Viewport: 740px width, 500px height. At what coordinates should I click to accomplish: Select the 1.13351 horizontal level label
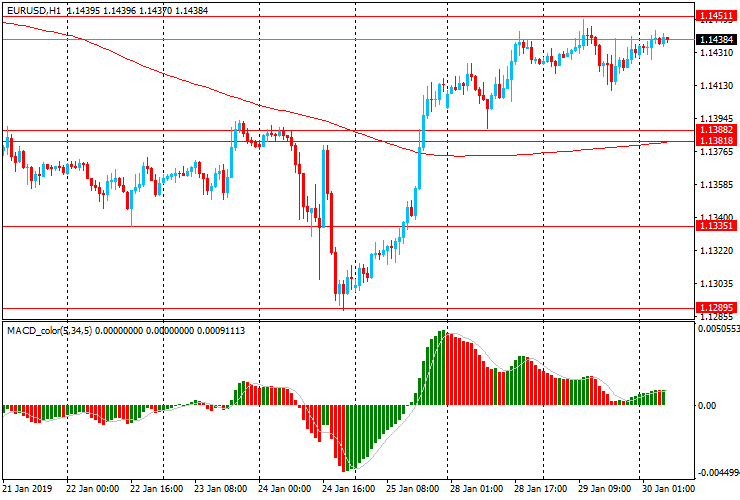tap(717, 226)
